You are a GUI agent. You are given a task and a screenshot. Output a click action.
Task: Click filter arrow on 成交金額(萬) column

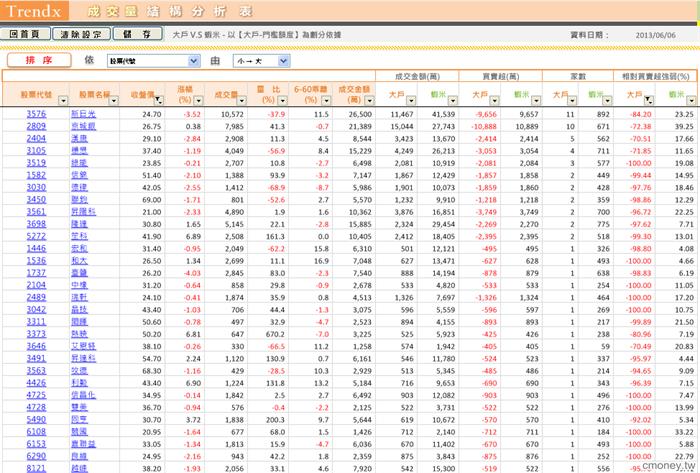368,100
